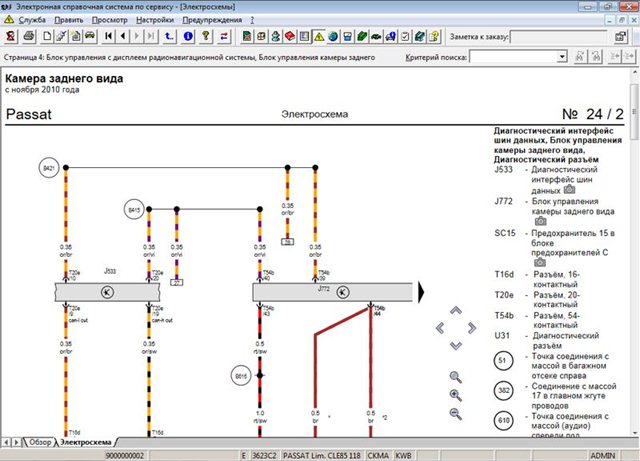This screenshot has height=461, width=640.
Task: Click the blue back-up arrow icon
Action: tap(169, 36)
